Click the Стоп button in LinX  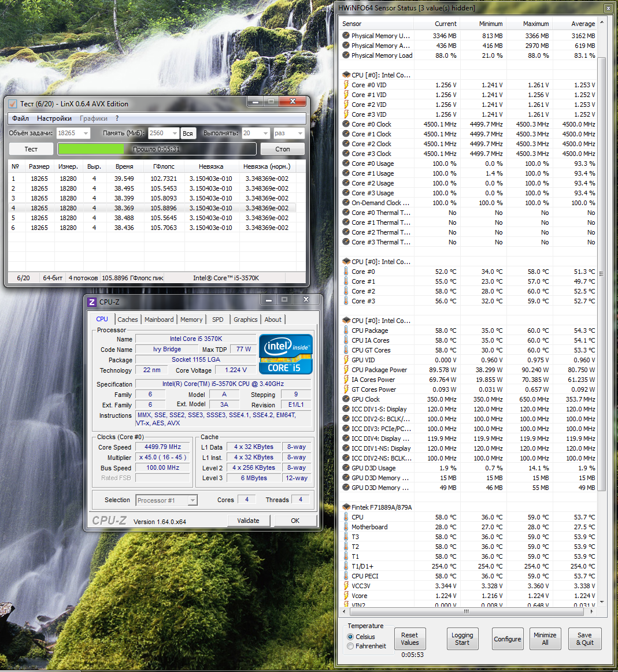pos(283,148)
